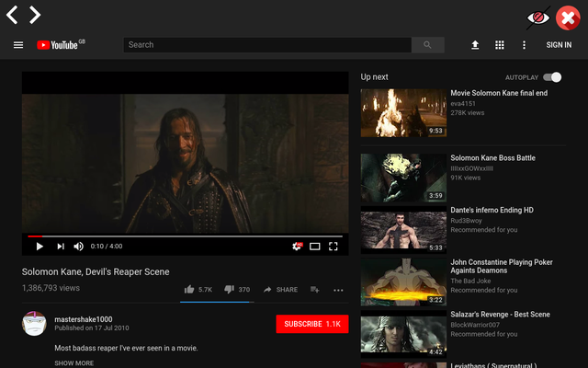Open the player settings gear
Screen dimensions: 588x368
[x=297, y=247]
